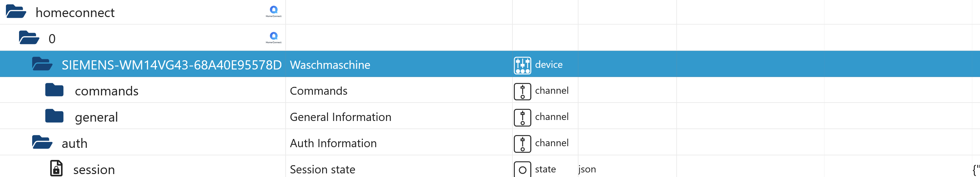The width and height of the screenshot is (980, 177).
Task: Expand the commands folder
Action: click(54, 90)
